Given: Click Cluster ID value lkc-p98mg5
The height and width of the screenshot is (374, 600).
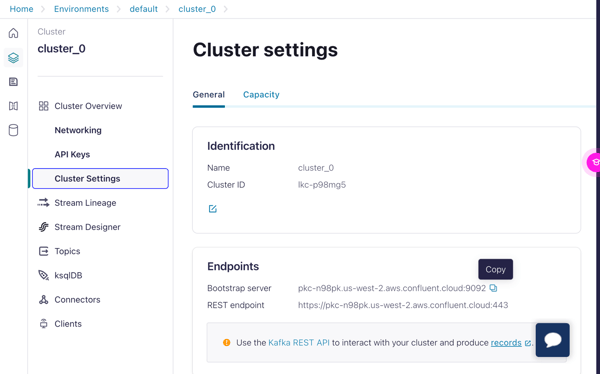Looking at the screenshot, I should (322, 185).
